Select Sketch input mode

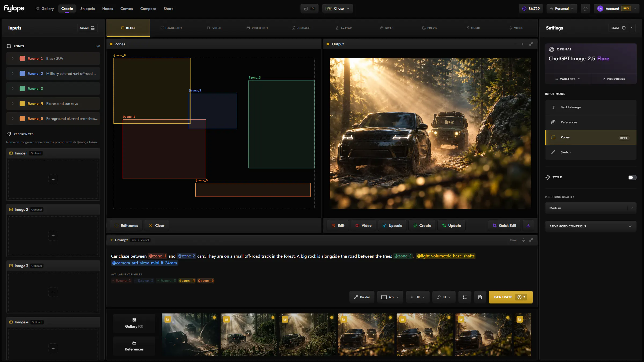pos(591,152)
